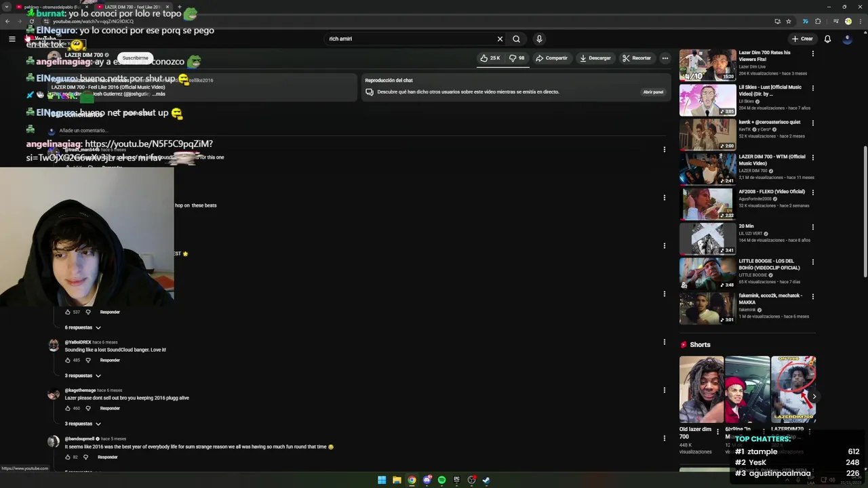
Task: Clip the video with Recortar
Action: pyautogui.click(x=637, y=58)
